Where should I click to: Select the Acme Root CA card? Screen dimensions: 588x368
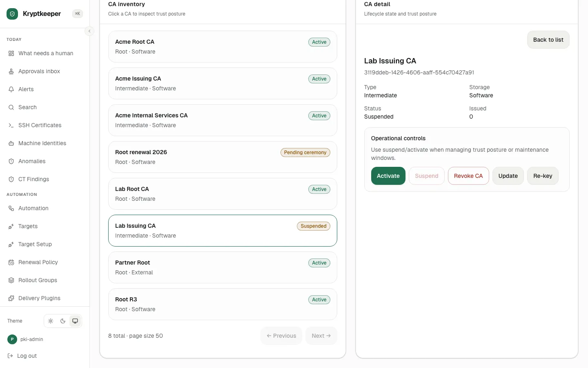pos(223,47)
